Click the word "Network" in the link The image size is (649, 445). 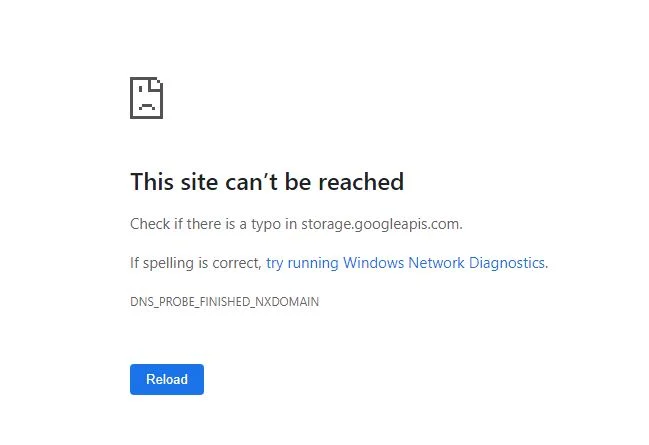pyautogui.click(x=434, y=263)
